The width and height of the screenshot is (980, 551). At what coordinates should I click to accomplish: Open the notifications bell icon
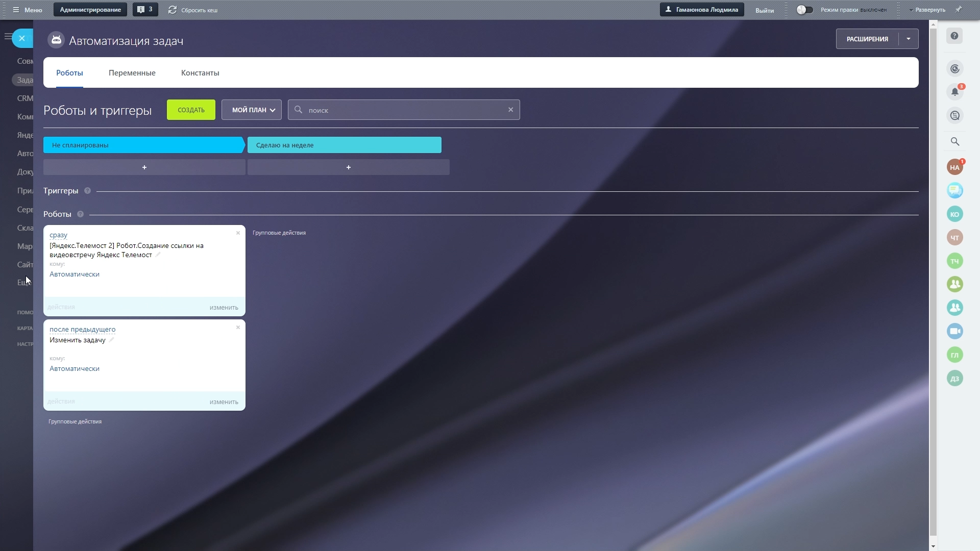tap(954, 92)
